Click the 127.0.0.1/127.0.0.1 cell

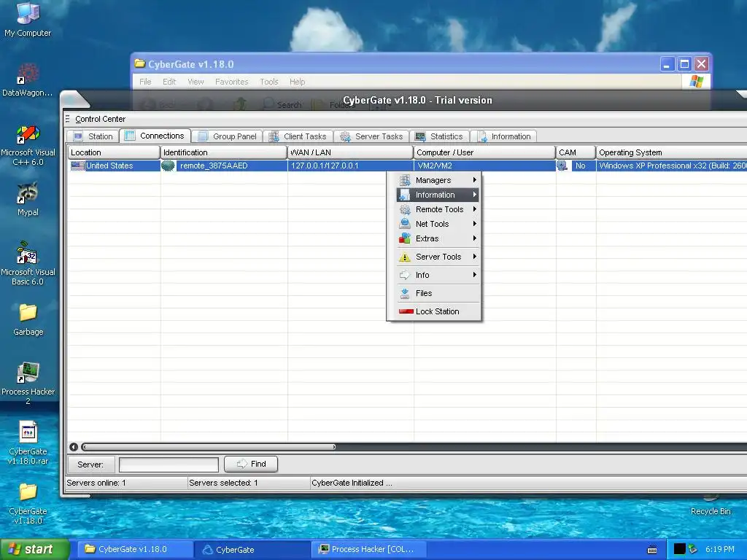[x=351, y=166]
